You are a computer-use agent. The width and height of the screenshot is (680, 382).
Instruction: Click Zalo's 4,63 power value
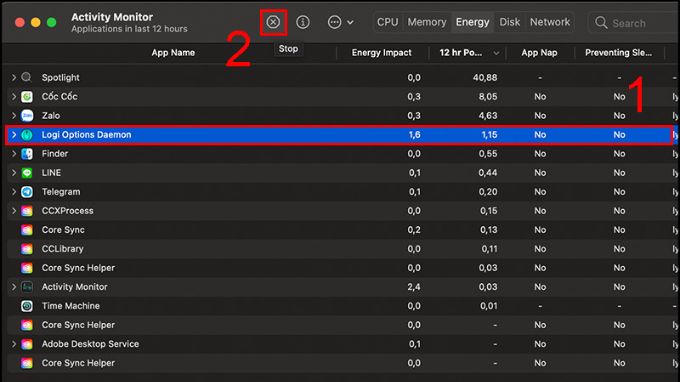(488, 116)
